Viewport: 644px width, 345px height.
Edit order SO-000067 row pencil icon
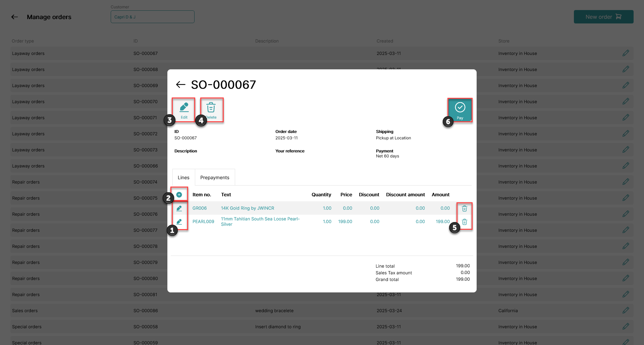click(x=626, y=53)
